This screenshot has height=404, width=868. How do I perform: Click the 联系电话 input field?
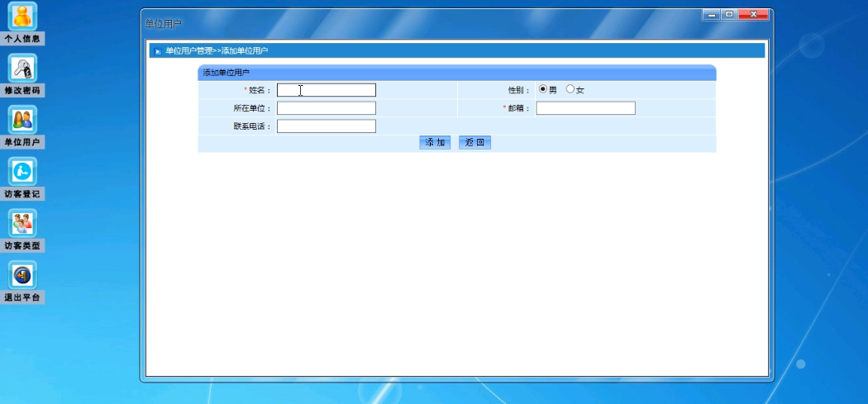[326, 126]
